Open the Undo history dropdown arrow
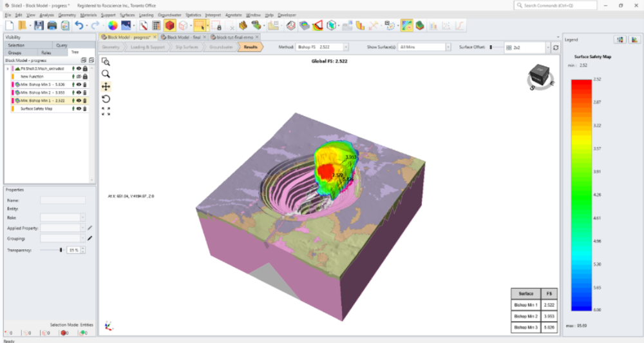This screenshot has width=644, height=343. 86,26
